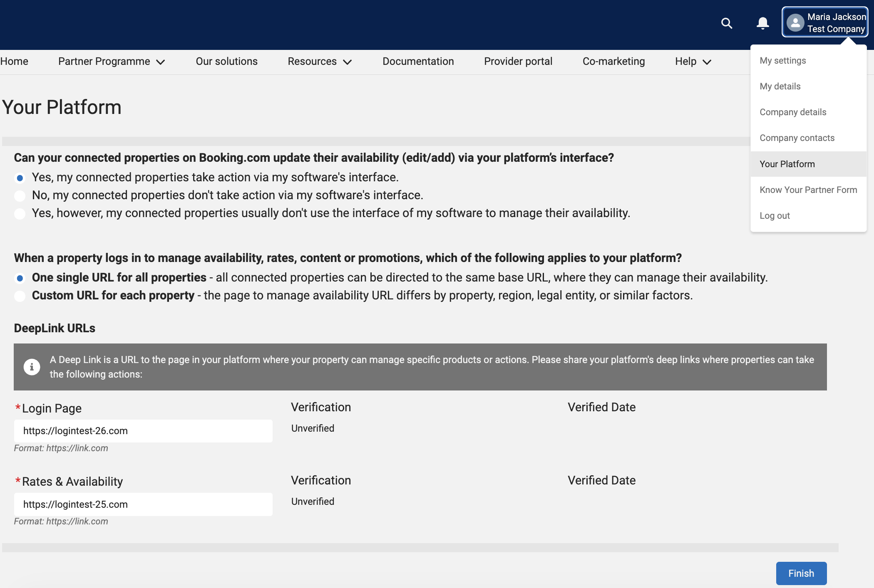Expand the Resources menu chevron
The width and height of the screenshot is (874, 588).
pos(347,62)
